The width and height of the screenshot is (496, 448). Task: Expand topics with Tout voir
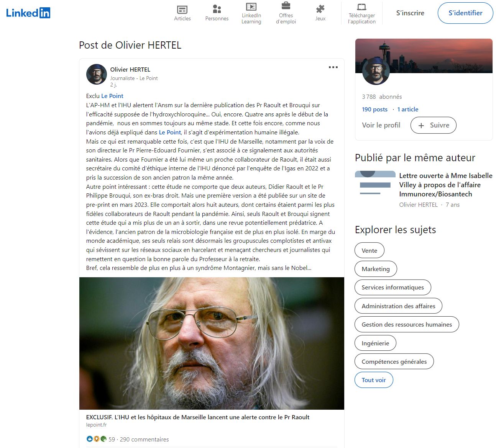(374, 380)
